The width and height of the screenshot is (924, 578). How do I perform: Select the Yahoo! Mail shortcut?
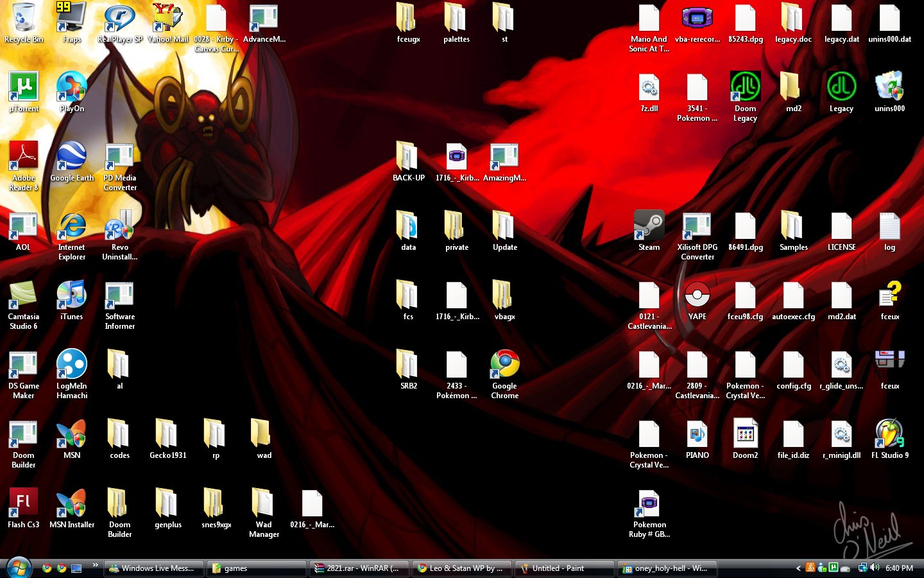(168, 23)
